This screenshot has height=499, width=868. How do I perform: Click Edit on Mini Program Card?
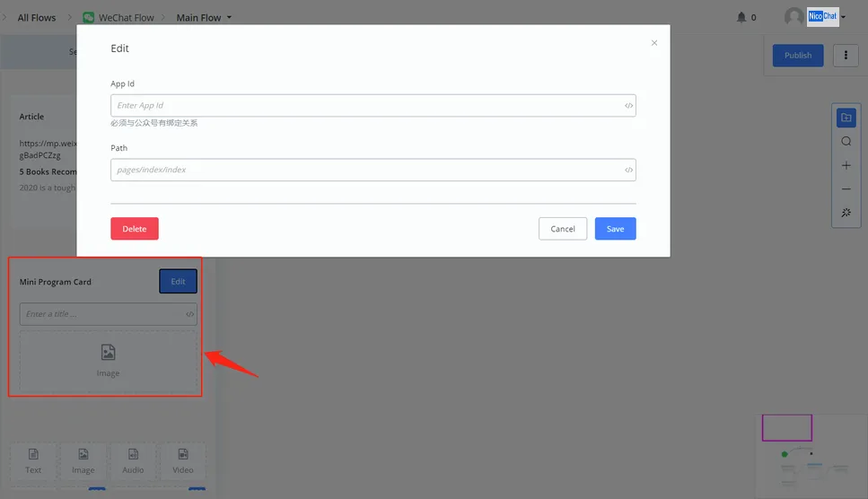coord(178,281)
